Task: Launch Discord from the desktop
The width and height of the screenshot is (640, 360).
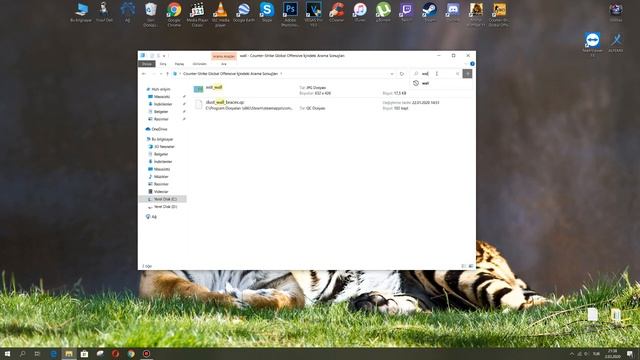Action: pyautogui.click(x=453, y=12)
